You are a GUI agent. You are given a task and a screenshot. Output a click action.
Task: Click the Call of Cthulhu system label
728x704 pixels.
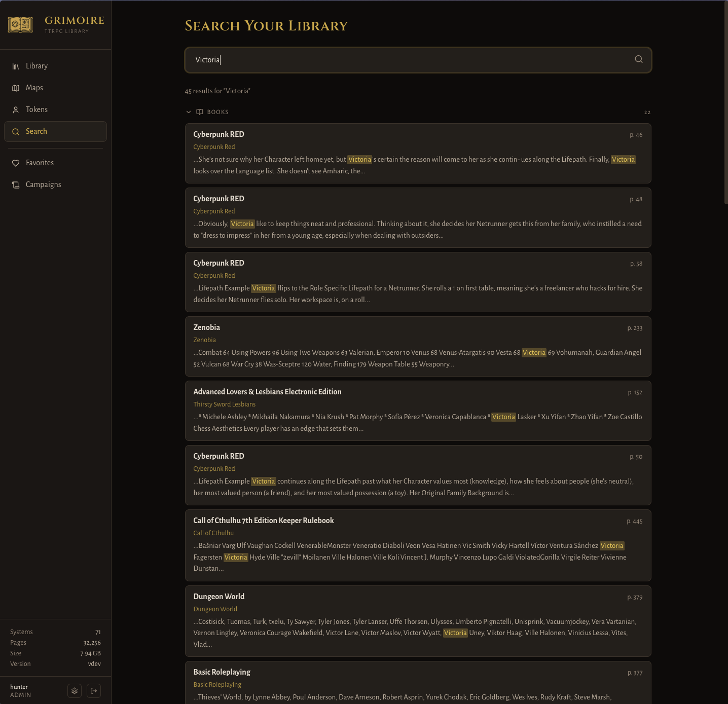213,533
